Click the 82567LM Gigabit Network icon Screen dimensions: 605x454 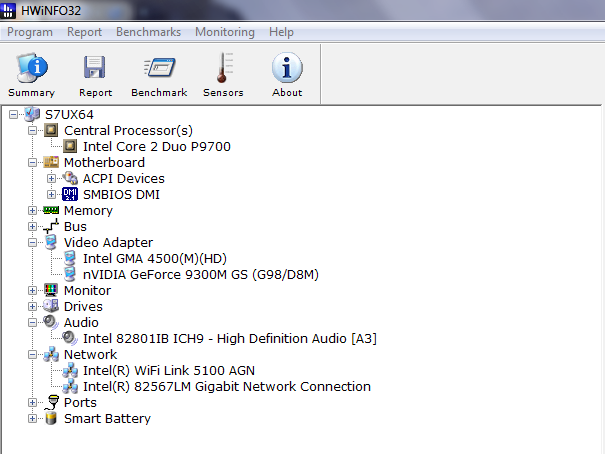[70, 386]
